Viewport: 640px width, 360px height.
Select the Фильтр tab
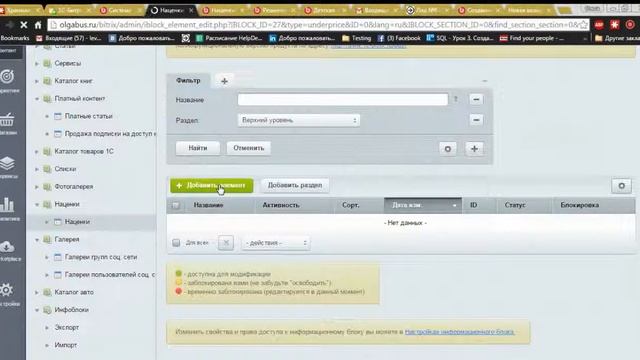coord(188,80)
